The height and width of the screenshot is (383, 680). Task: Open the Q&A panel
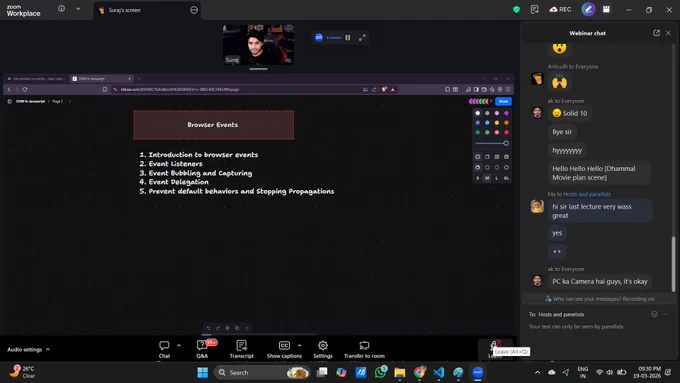pos(202,349)
